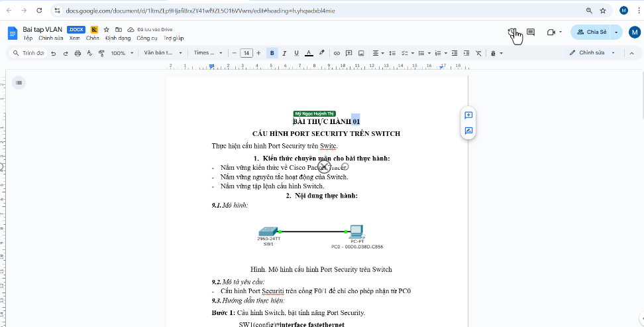Click the font size field showing 14
This screenshot has width=644, height=327.
pyautogui.click(x=246, y=53)
